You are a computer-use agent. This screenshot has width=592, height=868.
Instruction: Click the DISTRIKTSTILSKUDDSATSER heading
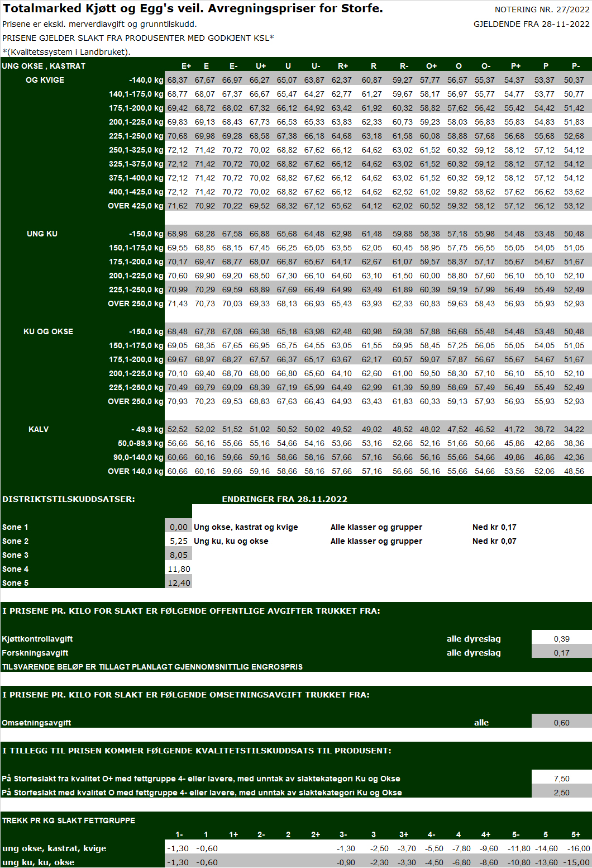[68, 499]
